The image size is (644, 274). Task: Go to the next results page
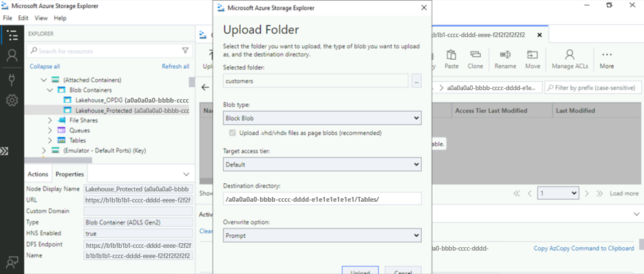click(x=587, y=193)
